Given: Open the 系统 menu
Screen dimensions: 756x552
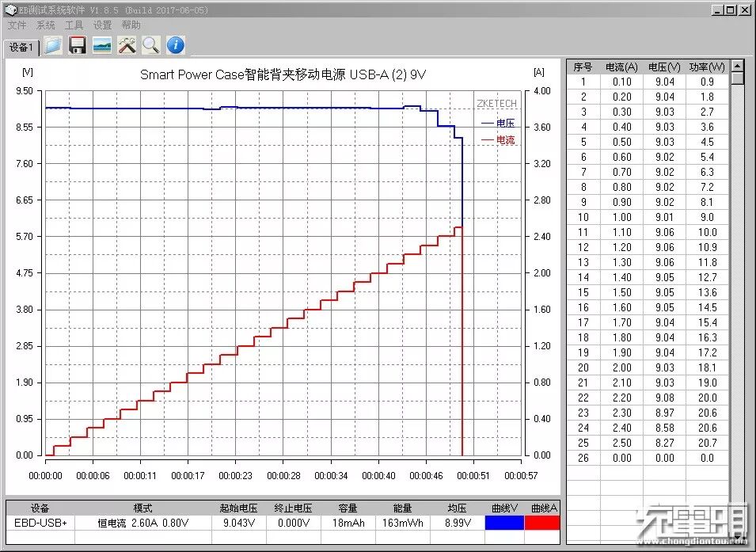Looking at the screenshot, I should [45, 25].
